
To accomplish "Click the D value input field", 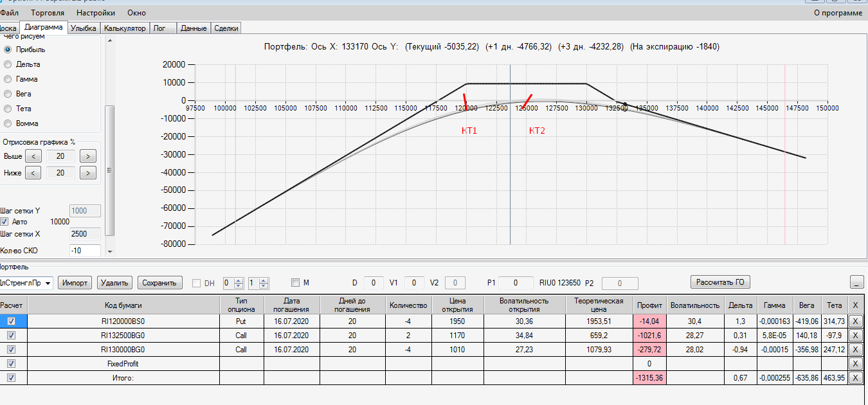I will [x=374, y=283].
